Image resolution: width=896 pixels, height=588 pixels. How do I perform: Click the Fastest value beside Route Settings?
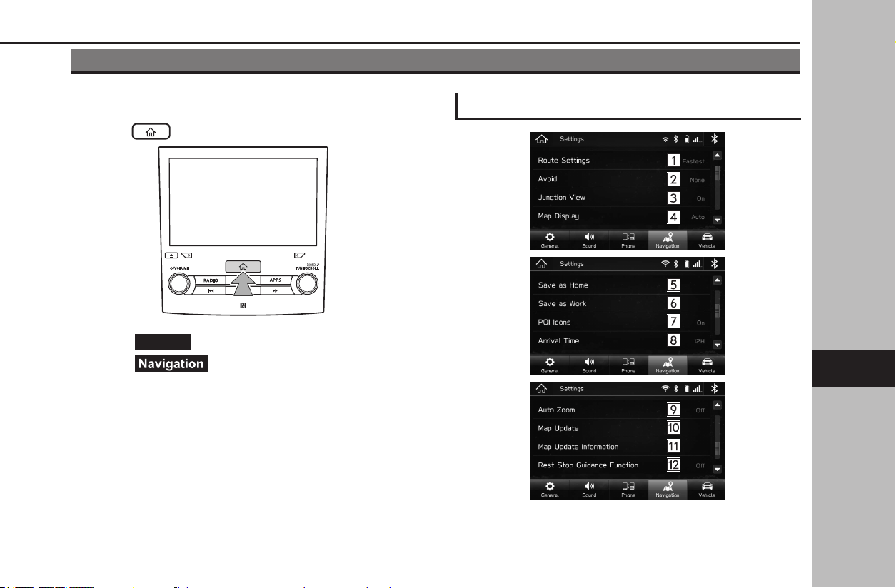693,162
